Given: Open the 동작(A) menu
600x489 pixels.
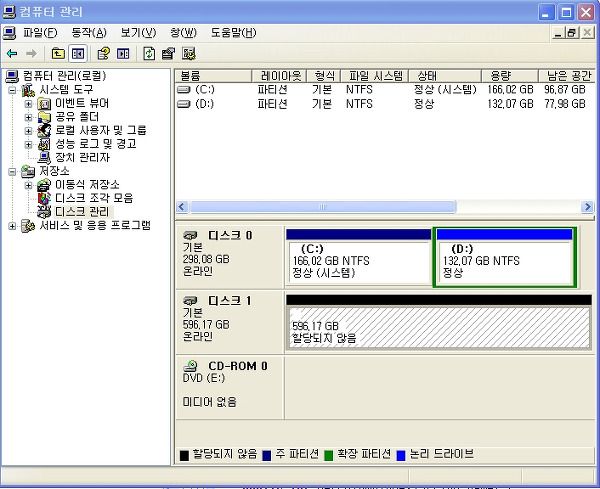Looking at the screenshot, I should [x=89, y=33].
